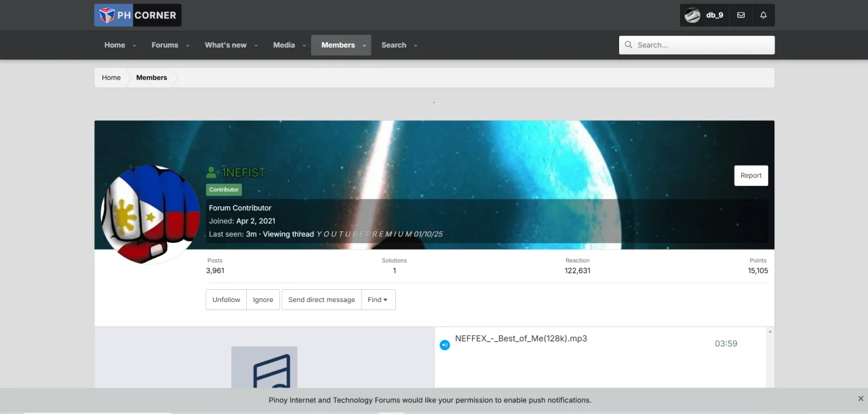Click the playlist scrollbar up arrow
This screenshot has height=414, width=868.
tap(770, 332)
